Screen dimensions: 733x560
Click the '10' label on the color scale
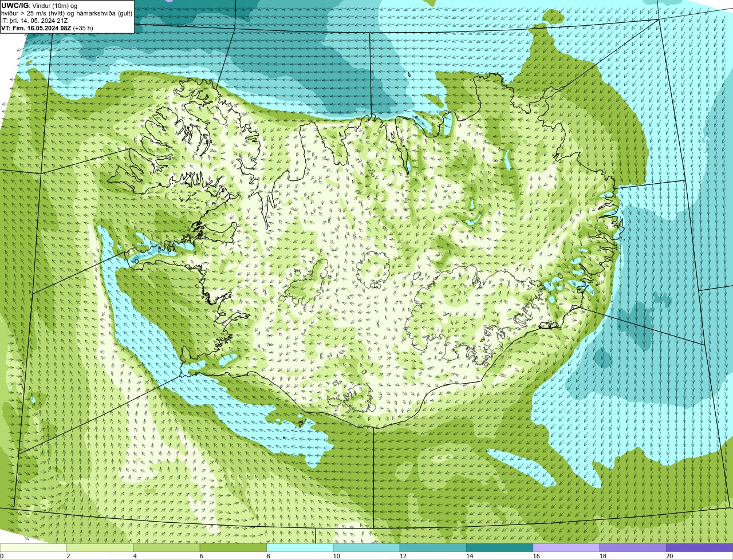(x=336, y=556)
